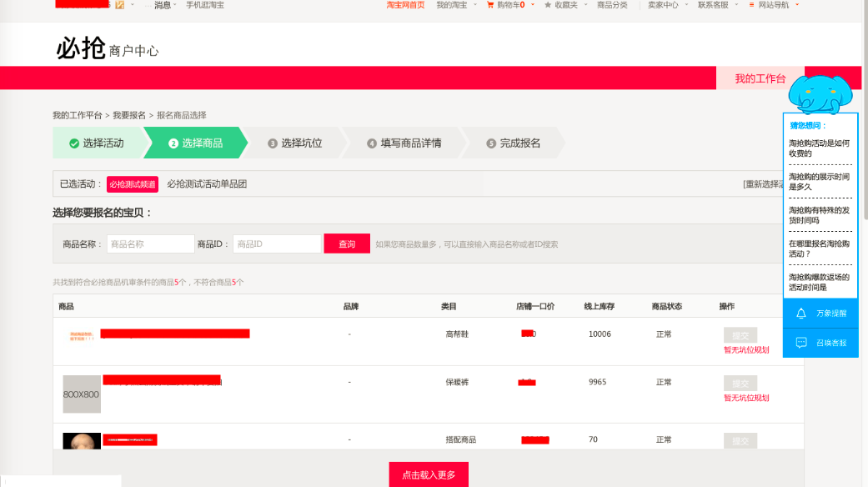Click the 800X800 product thumbnail

(x=82, y=394)
